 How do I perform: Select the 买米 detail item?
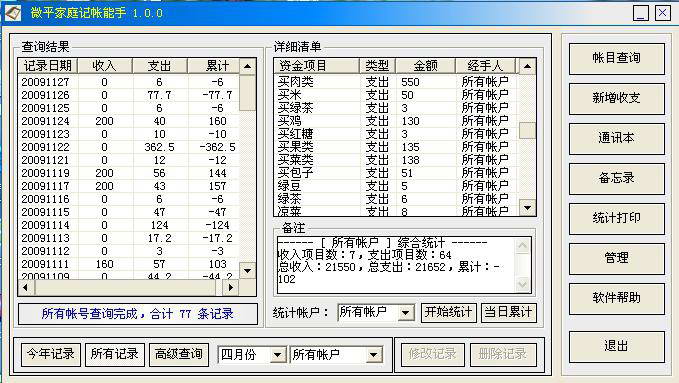(396, 94)
